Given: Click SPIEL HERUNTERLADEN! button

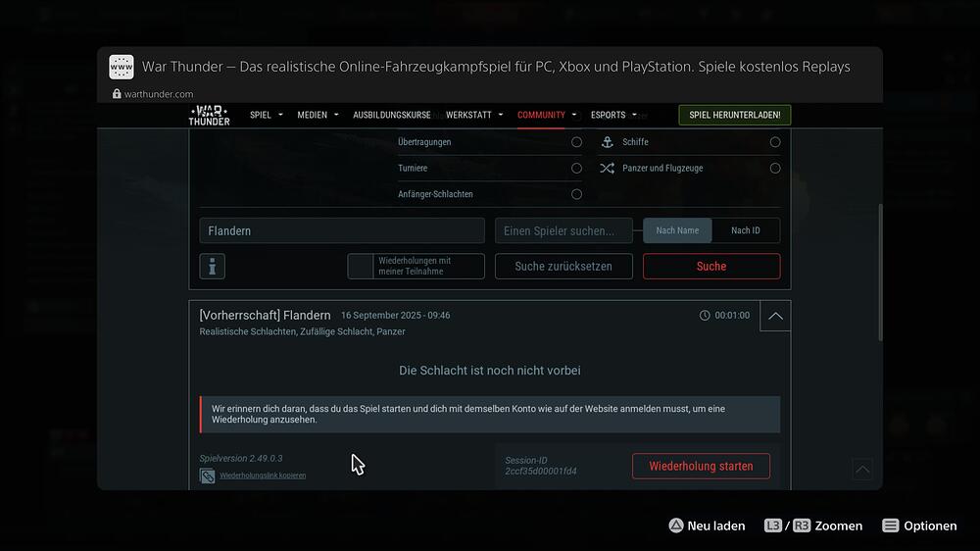Looking at the screenshot, I should pyautogui.click(x=734, y=115).
